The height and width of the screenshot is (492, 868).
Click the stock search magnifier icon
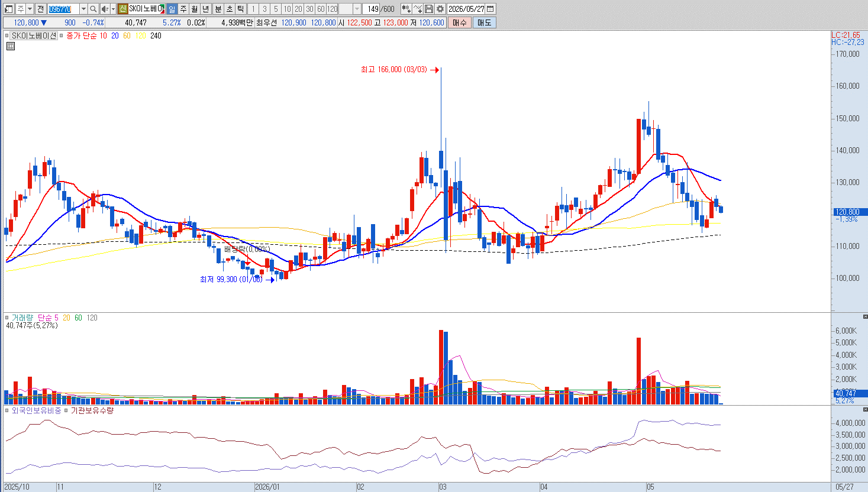tap(93, 9)
